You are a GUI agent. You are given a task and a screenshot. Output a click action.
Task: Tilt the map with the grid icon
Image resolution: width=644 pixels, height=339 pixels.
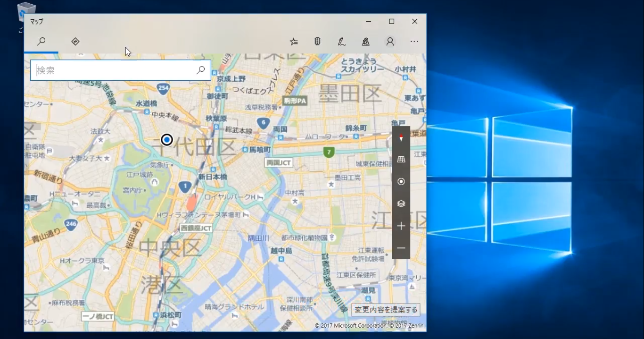coord(401,160)
